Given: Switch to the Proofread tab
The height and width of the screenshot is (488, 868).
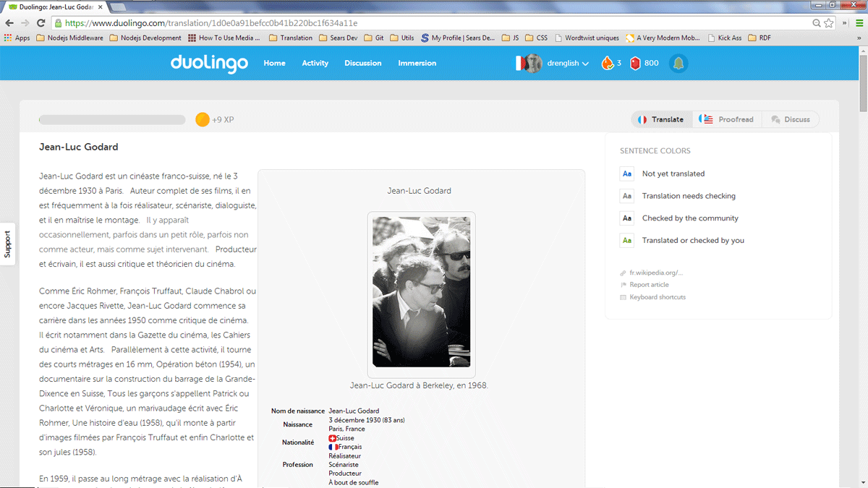Looking at the screenshot, I should 726,119.
